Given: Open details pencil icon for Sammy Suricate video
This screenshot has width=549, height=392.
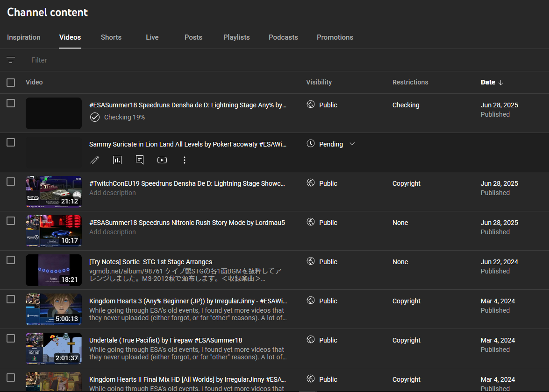Looking at the screenshot, I should pyautogui.click(x=95, y=160).
